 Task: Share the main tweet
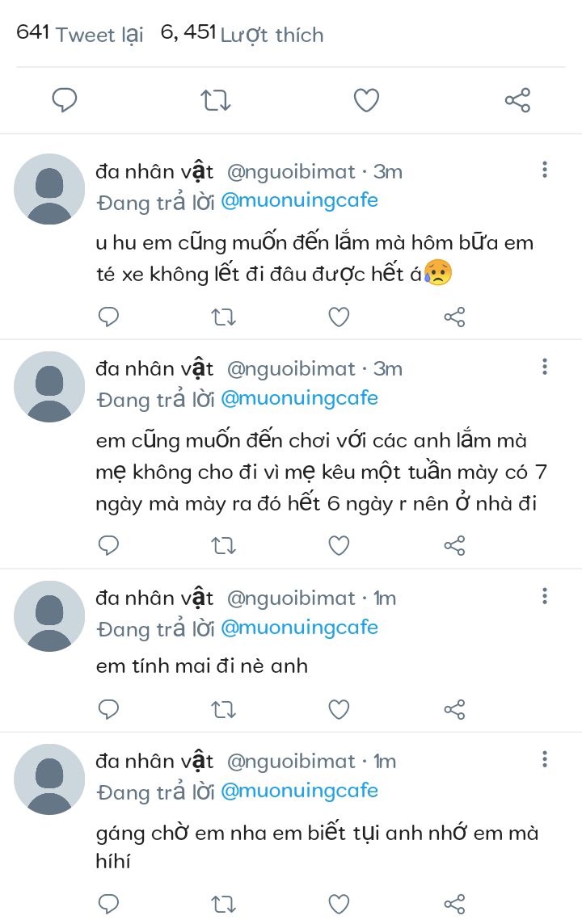coord(517,100)
